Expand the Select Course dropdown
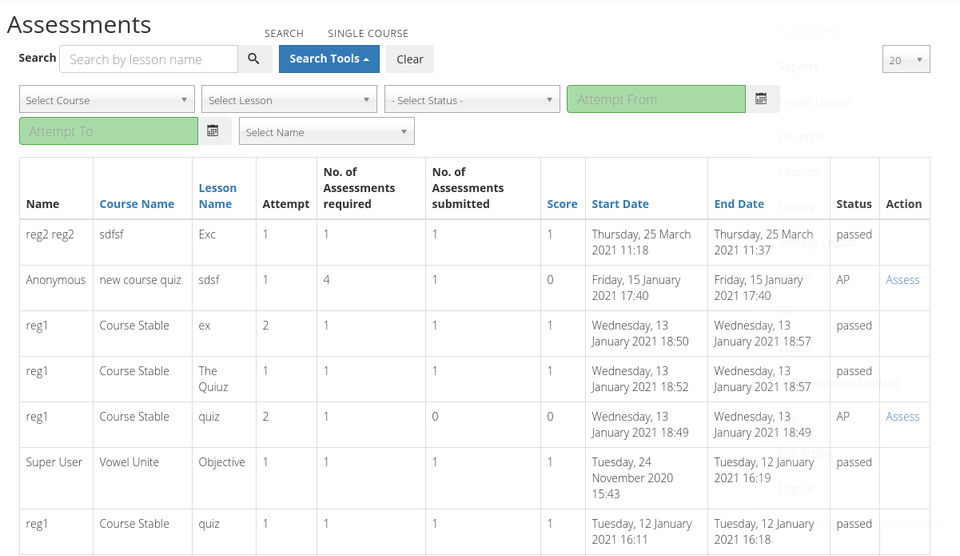The image size is (960, 556). [107, 99]
